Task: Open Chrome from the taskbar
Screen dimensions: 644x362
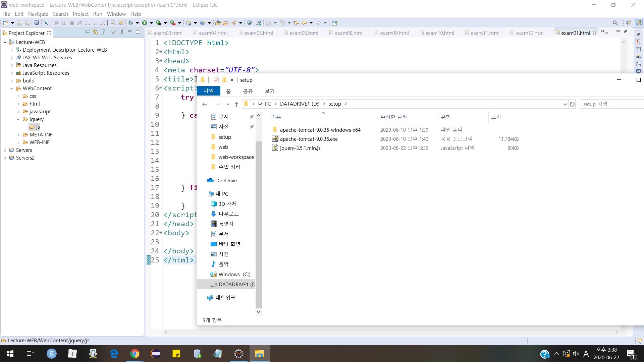Action: click(x=135, y=354)
